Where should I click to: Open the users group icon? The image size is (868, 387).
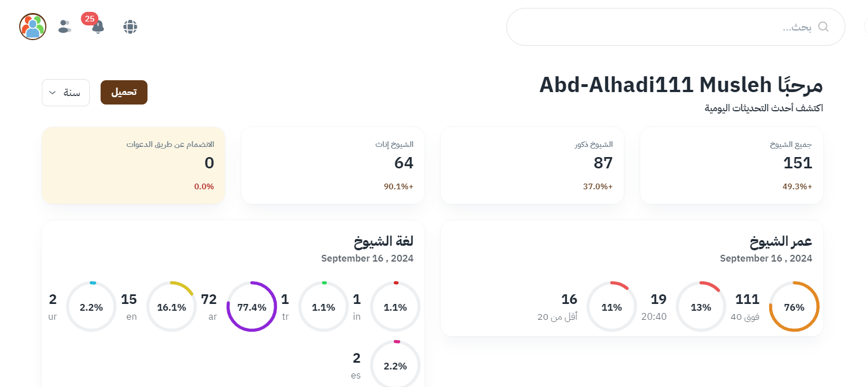[65, 27]
